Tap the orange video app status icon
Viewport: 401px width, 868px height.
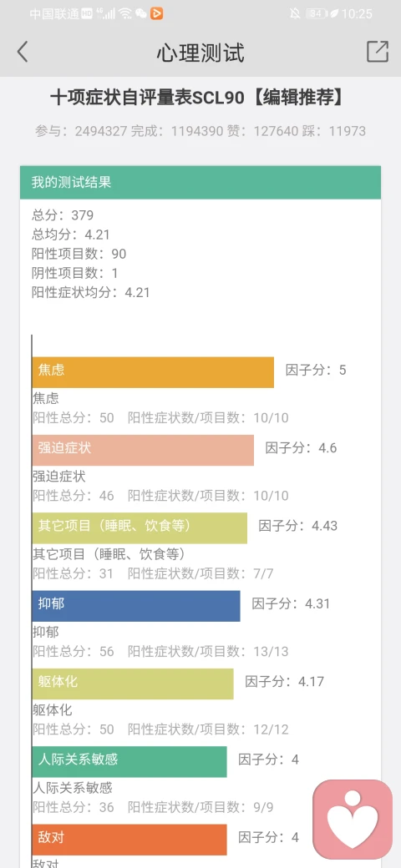(x=157, y=14)
